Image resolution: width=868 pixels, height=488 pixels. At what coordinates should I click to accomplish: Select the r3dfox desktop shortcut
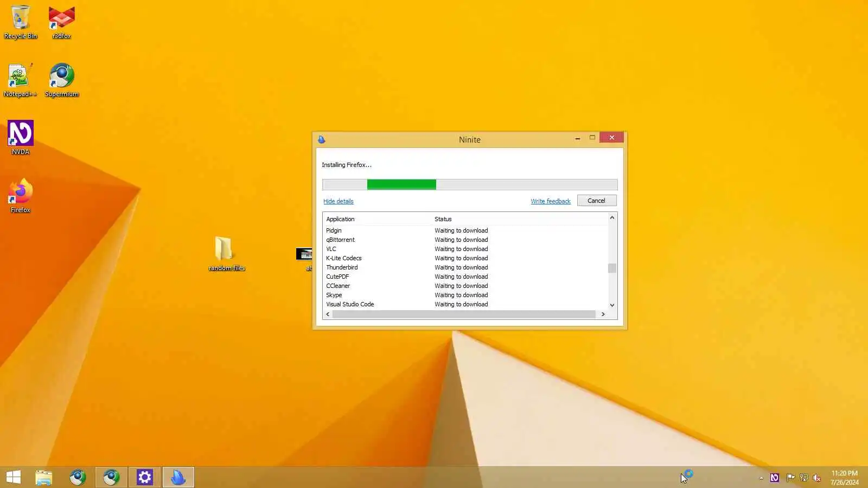coord(61,22)
